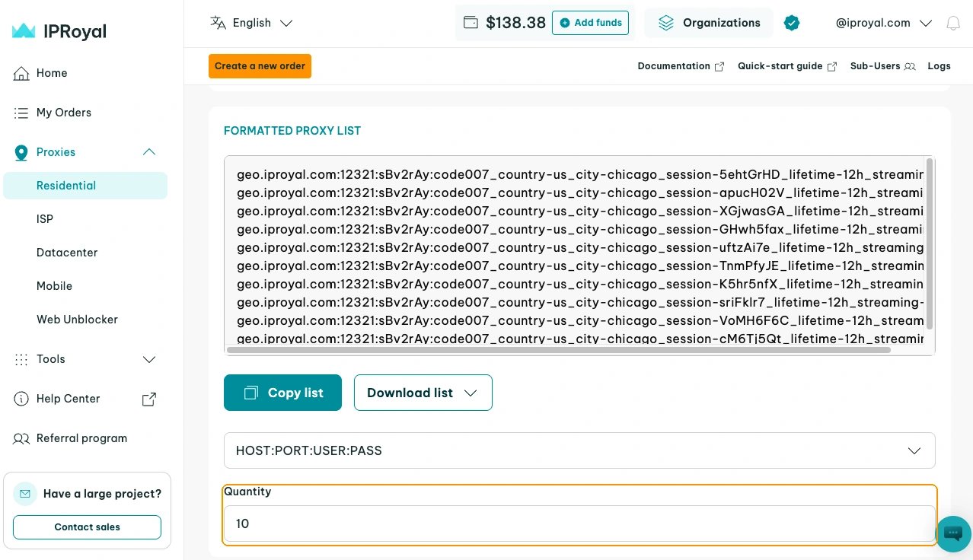Viewport: 973px width, 560px height.
Task: Open the Documentation link
Action: [x=681, y=66]
